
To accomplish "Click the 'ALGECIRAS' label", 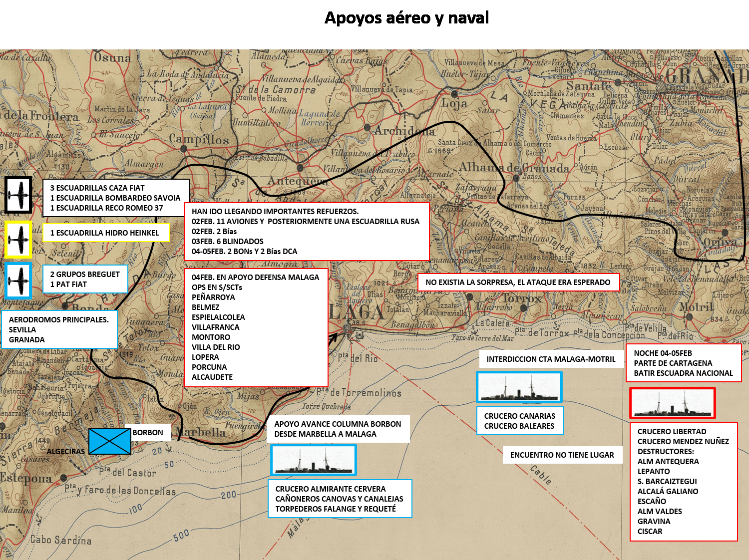I will point(66,452).
